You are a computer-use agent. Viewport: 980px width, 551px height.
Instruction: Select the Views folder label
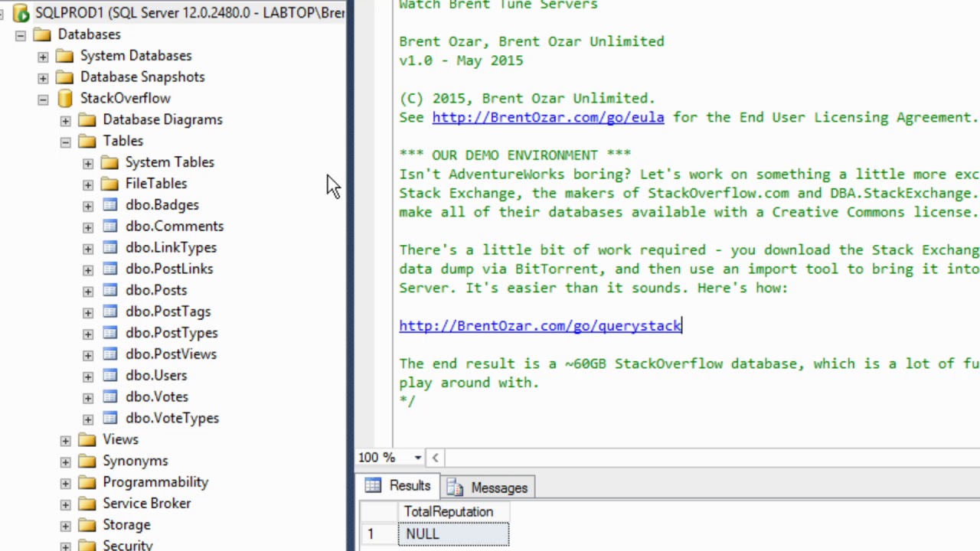coord(120,440)
